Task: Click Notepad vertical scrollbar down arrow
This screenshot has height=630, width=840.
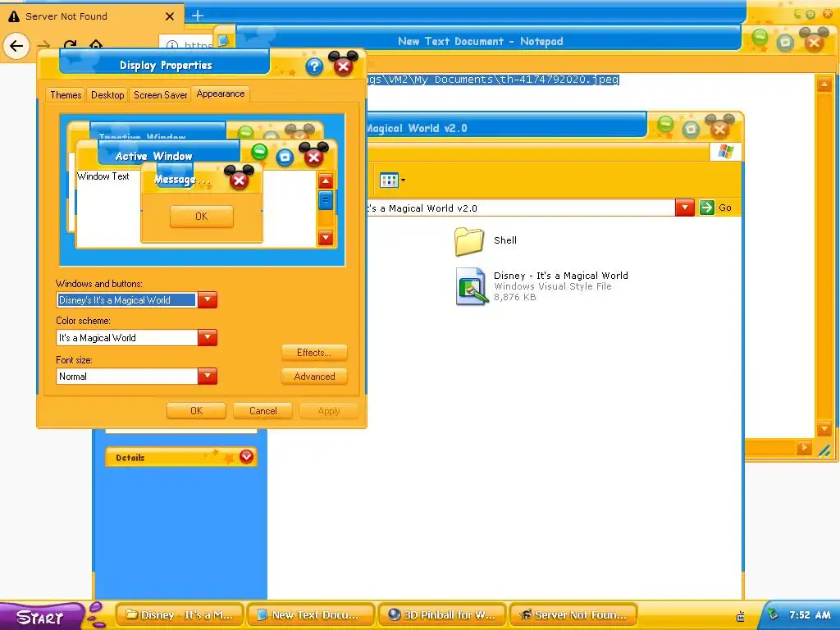Action: pos(824,429)
